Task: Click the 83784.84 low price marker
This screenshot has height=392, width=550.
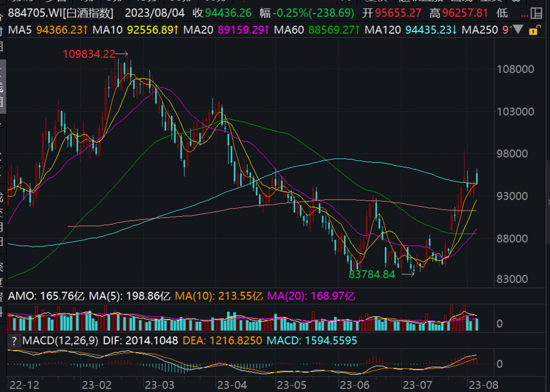Action: [372, 275]
